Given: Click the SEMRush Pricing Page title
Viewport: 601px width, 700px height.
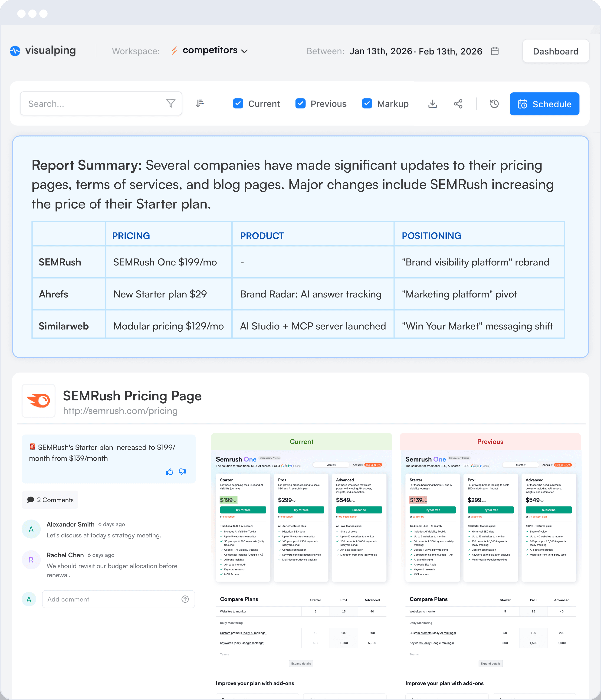Looking at the screenshot, I should click(x=132, y=396).
